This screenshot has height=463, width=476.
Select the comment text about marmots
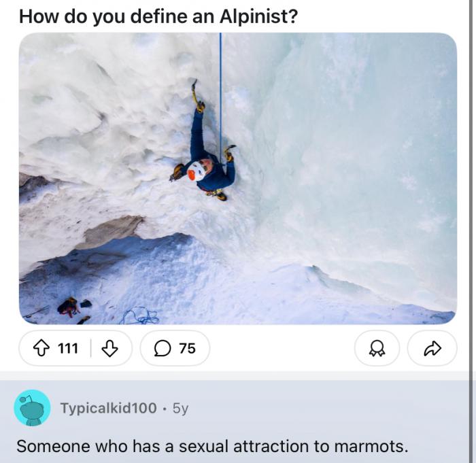tap(212, 446)
